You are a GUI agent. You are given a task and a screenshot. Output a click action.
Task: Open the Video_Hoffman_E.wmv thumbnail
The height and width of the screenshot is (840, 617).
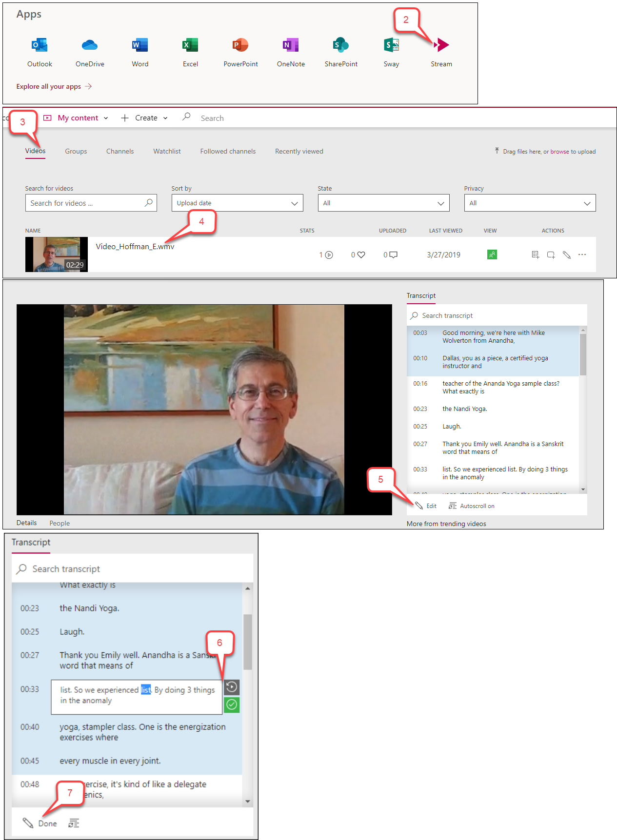[57, 254]
